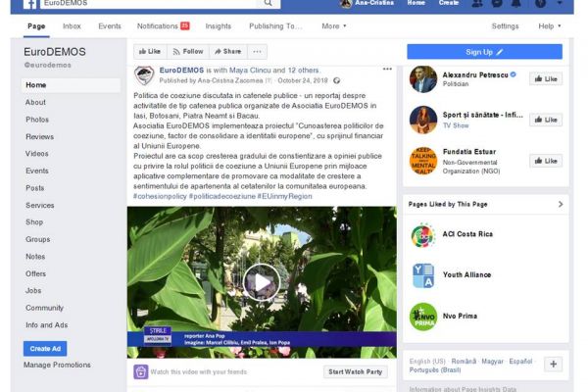Image resolution: width=588 pixels, height=392 pixels.
Task: Click the Facebook logo icon
Action: tap(30, 3)
